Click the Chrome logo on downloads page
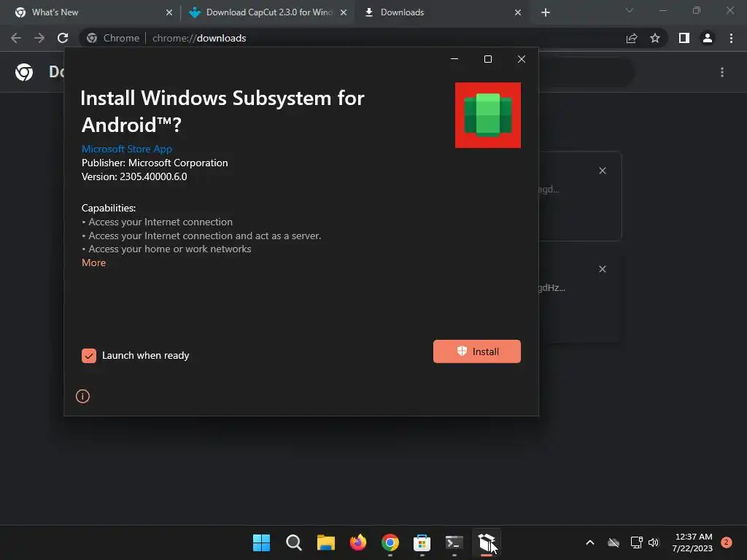Screen dimensions: 747x560 (x=24, y=72)
